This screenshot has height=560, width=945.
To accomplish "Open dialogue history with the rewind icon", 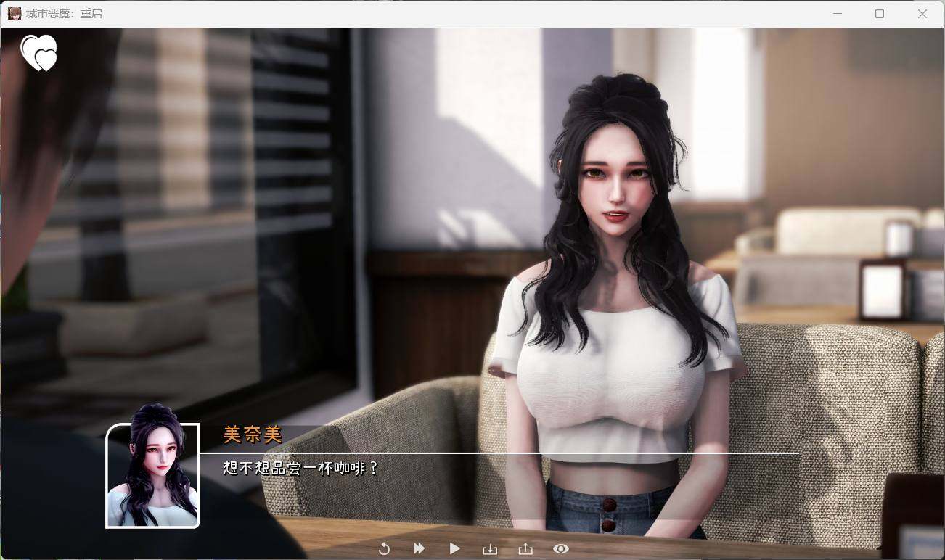I will click(385, 549).
